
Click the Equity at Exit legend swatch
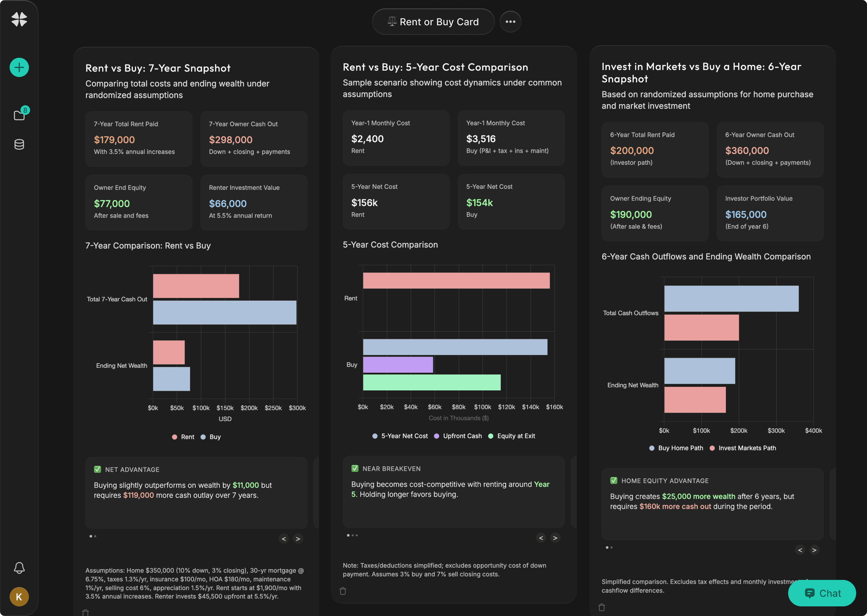pos(490,436)
